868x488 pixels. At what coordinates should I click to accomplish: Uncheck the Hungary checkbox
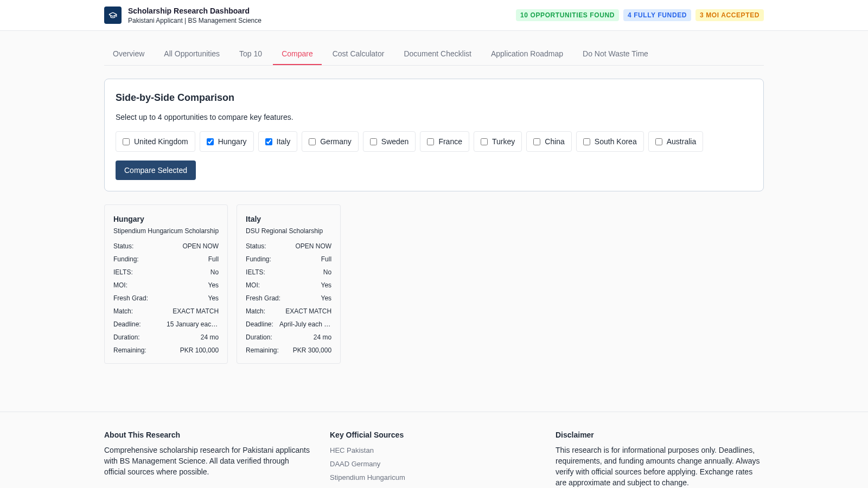click(x=210, y=142)
